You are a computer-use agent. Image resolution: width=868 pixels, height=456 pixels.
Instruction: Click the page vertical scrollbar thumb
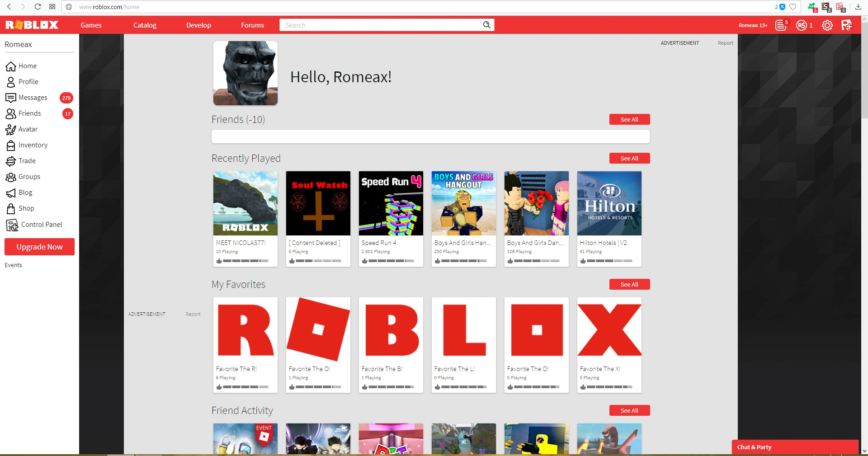[864, 70]
